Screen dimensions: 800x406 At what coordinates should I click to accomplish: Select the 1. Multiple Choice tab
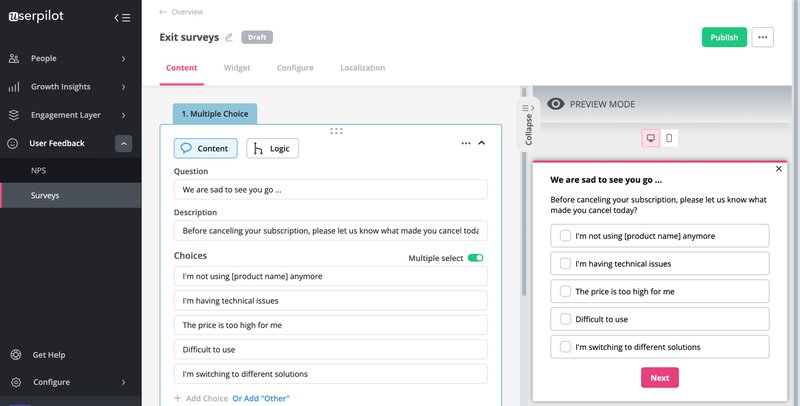(215, 114)
